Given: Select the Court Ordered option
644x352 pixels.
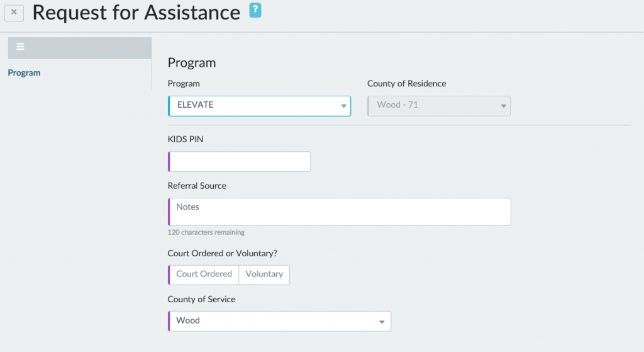Looking at the screenshot, I should [x=204, y=275].
